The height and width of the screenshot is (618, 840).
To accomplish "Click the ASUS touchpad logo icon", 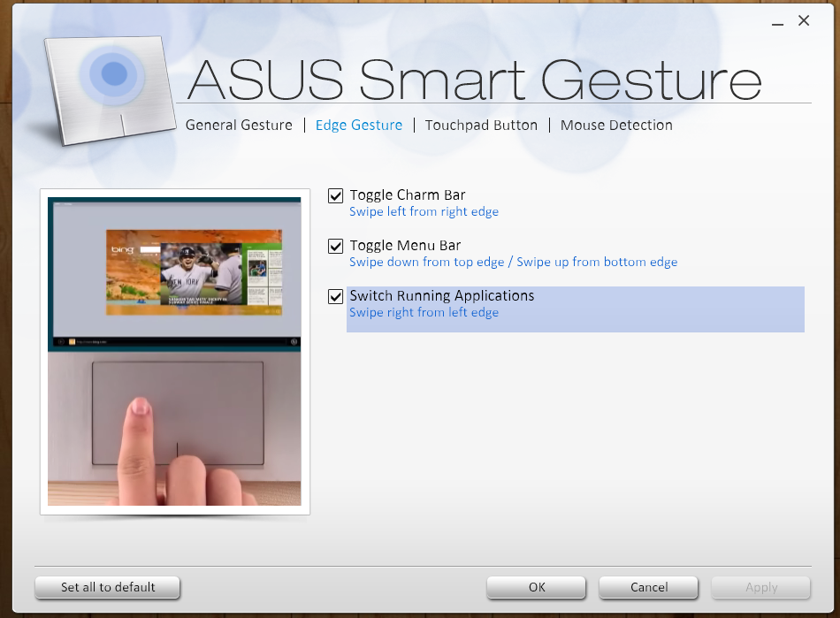I will point(110,90).
